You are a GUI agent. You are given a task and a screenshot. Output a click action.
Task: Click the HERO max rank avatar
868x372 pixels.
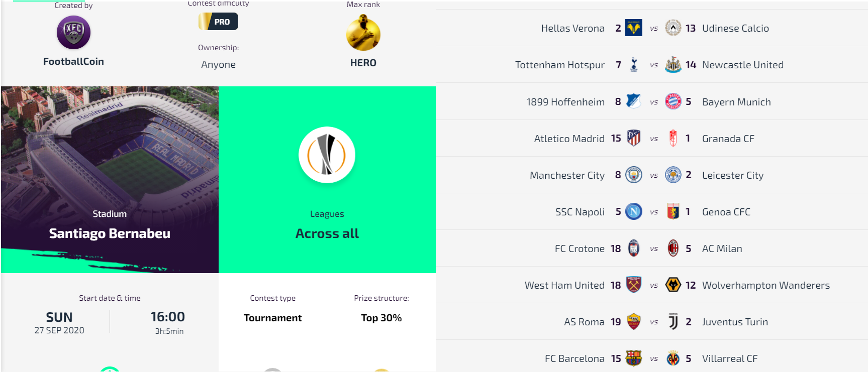click(x=363, y=33)
